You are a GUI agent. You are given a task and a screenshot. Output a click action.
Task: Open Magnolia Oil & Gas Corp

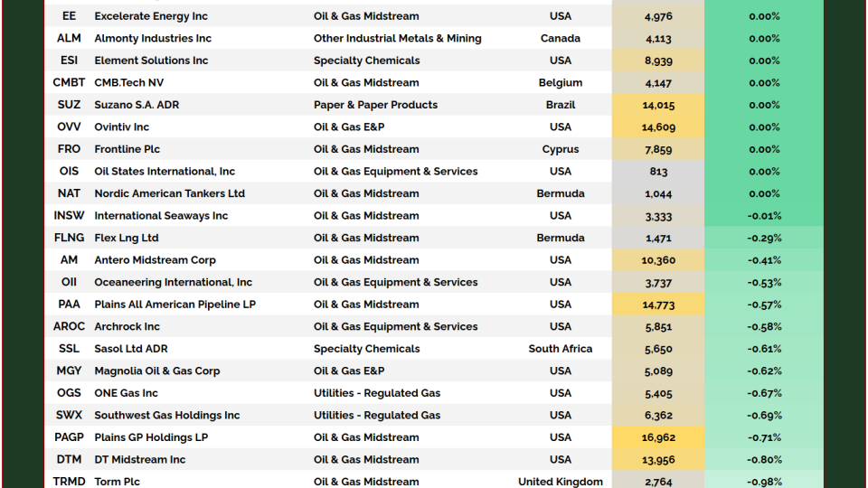[x=156, y=371]
